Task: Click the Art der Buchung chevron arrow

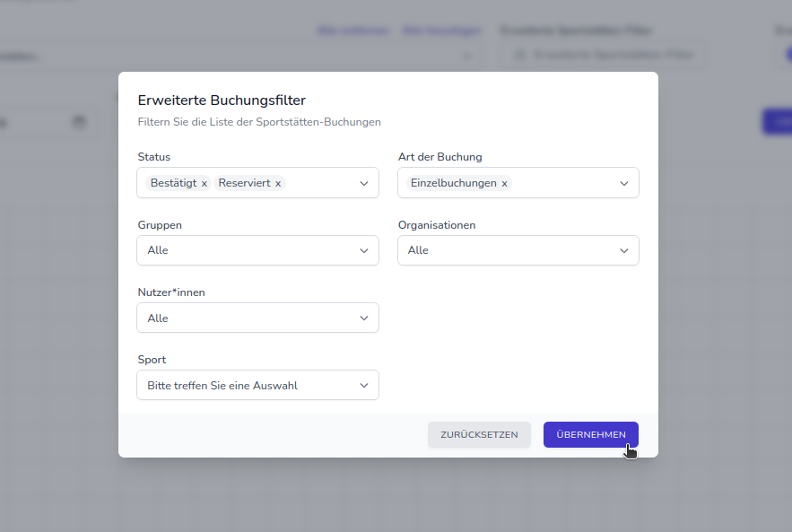Action: (x=624, y=183)
